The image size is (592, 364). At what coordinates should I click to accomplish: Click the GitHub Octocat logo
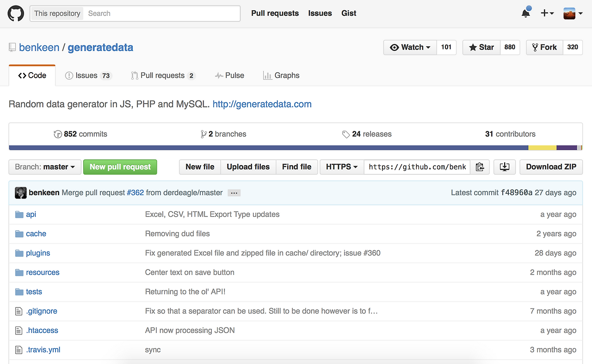[x=16, y=13]
